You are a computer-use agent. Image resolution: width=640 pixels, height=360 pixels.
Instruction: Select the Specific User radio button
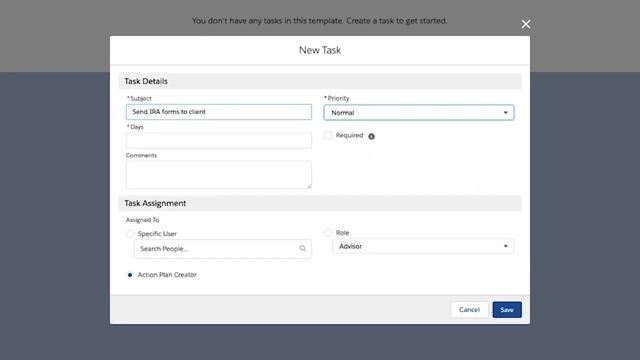[x=130, y=234]
